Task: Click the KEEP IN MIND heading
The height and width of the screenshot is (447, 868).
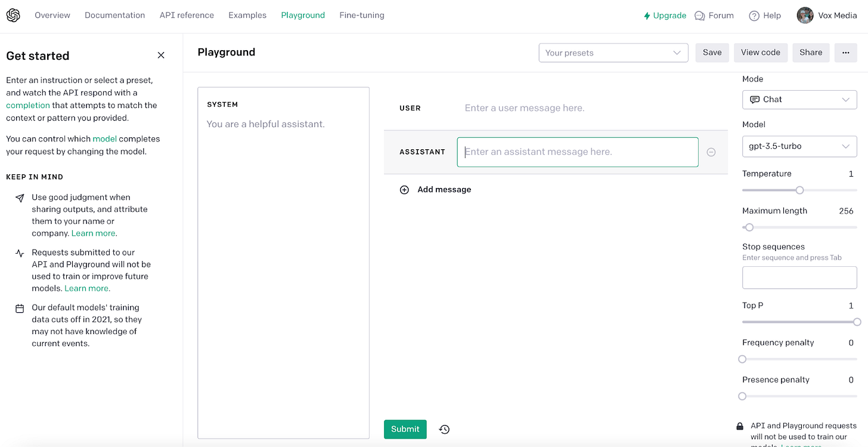Action: [35, 177]
